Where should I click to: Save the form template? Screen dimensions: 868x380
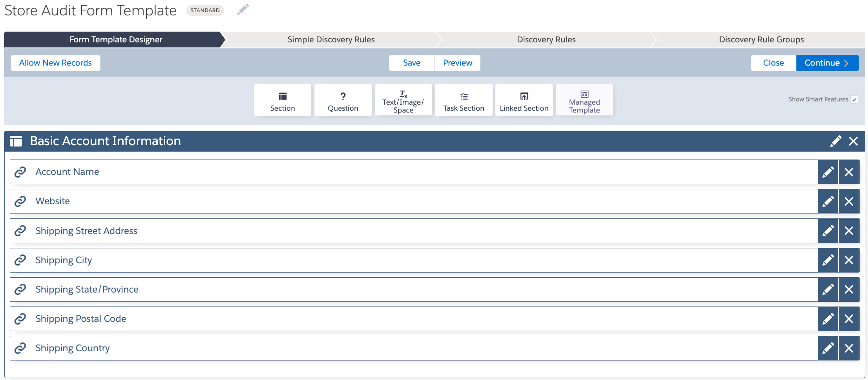tap(412, 63)
